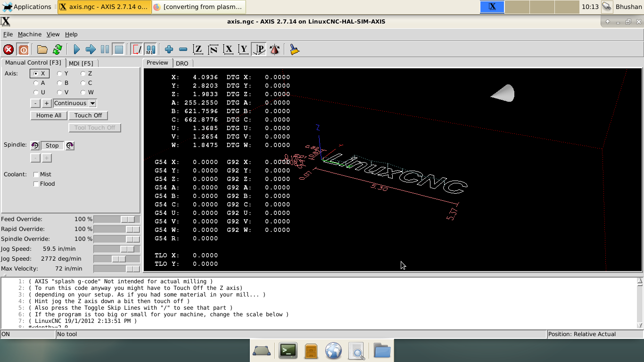The height and width of the screenshot is (362, 644).
Task: Enable the Mist coolant checkbox
Action: tap(36, 174)
